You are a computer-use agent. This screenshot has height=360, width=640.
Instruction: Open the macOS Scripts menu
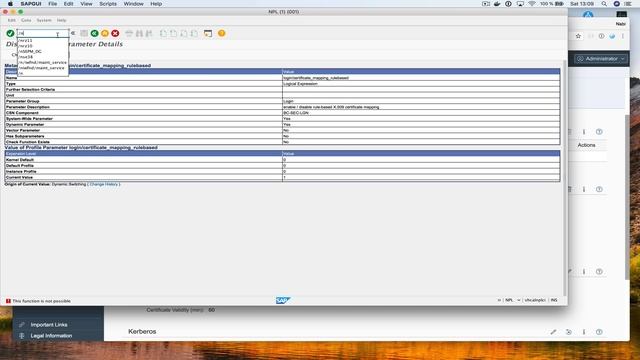point(108,4)
